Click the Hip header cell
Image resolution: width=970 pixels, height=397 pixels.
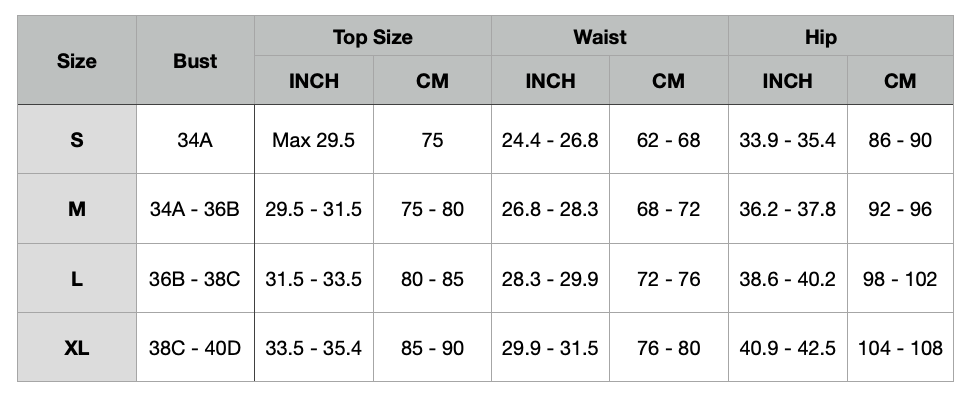pyautogui.click(x=841, y=36)
